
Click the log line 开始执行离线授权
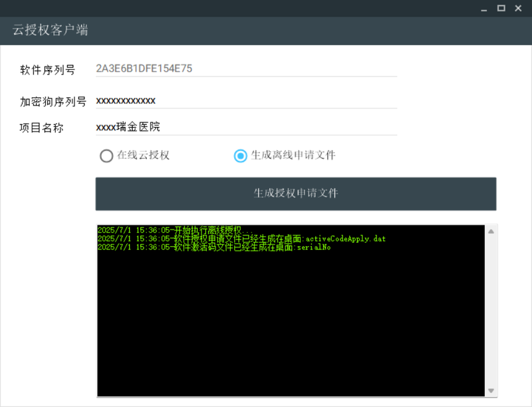(175, 230)
